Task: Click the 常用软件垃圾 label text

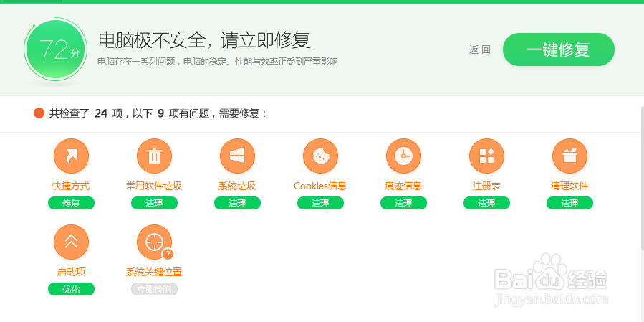Action: pos(154,186)
